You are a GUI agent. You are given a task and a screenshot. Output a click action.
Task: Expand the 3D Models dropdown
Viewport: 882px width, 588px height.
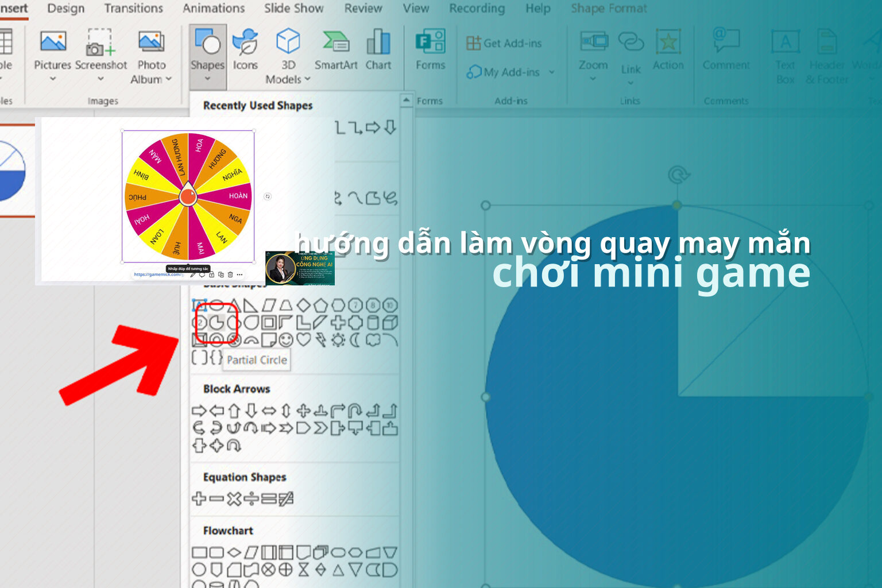(x=307, y=79)
